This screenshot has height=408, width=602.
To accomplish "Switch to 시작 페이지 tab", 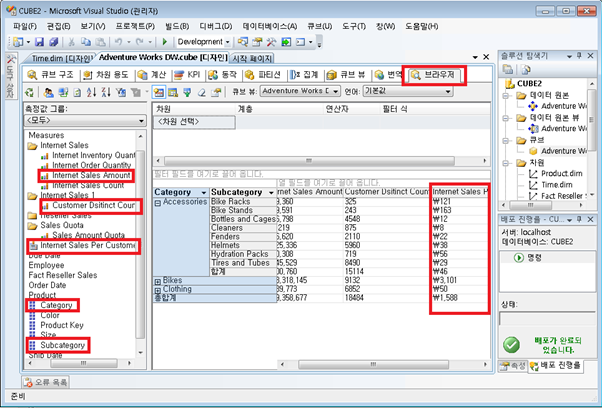I will [x=252, y=58].
